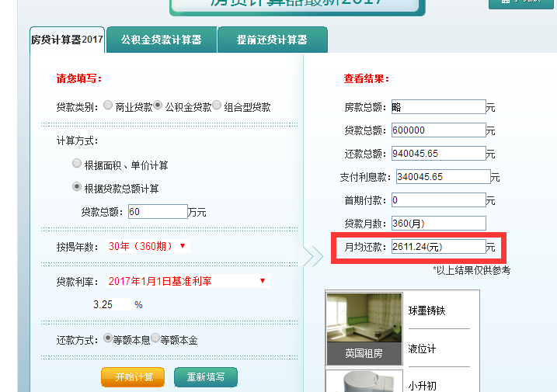This screenshot has width=557, height=392.
Task: Click the 支付利息款 340045.65 field
Action: coord(444,177)
